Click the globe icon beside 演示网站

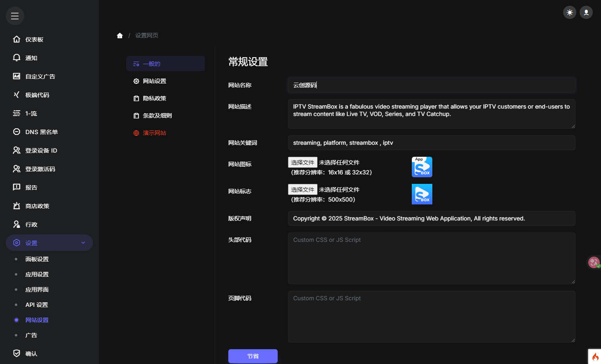(x=136, y=133)
